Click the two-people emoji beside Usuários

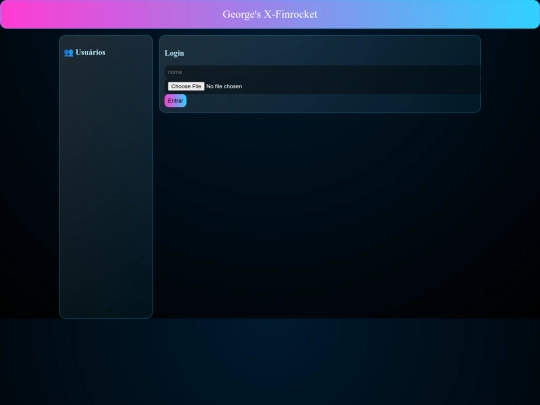point(69,52)
